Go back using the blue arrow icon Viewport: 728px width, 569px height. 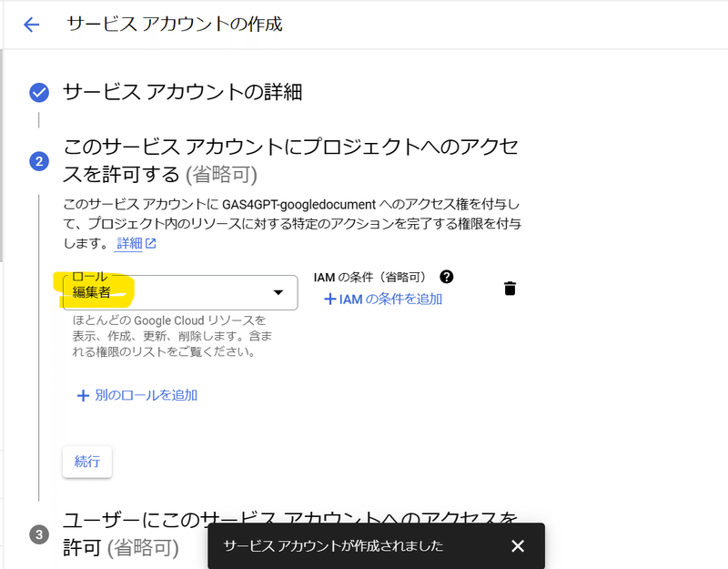click(x=31, y=25)
